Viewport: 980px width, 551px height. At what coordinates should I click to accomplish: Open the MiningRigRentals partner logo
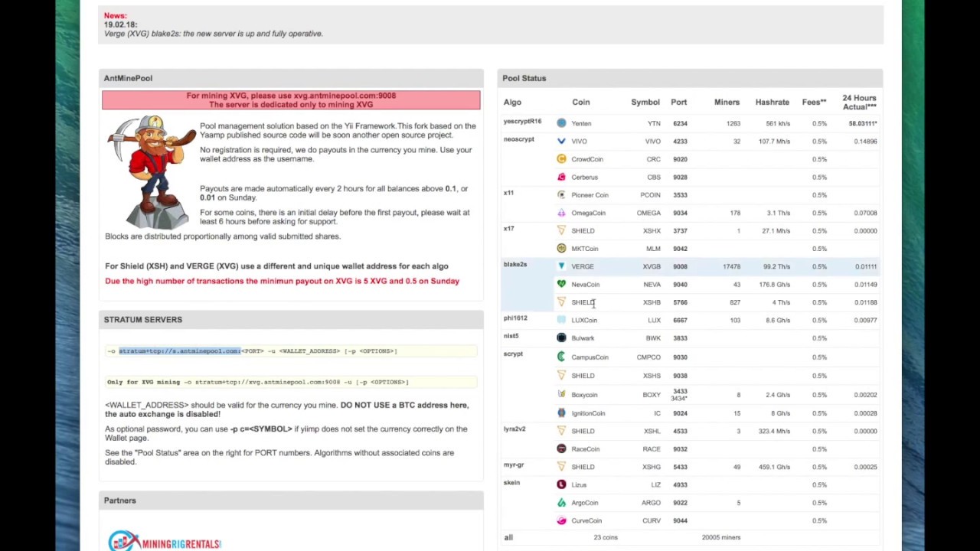tap(165, 541)
